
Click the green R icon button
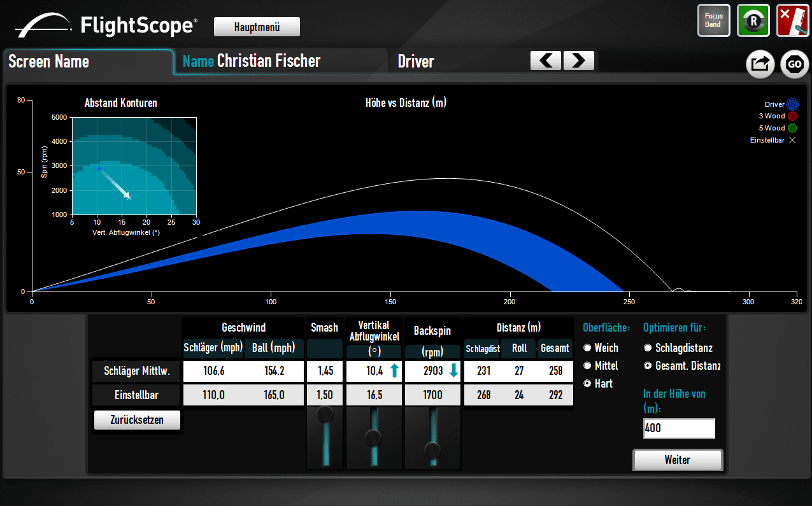coord(753,20)
